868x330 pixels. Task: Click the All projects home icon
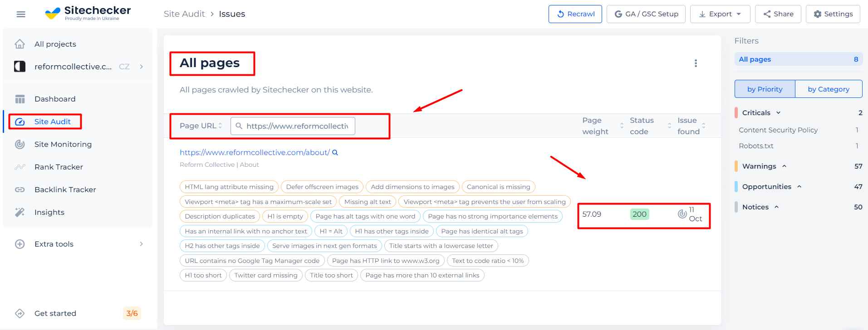coord(20,44)
